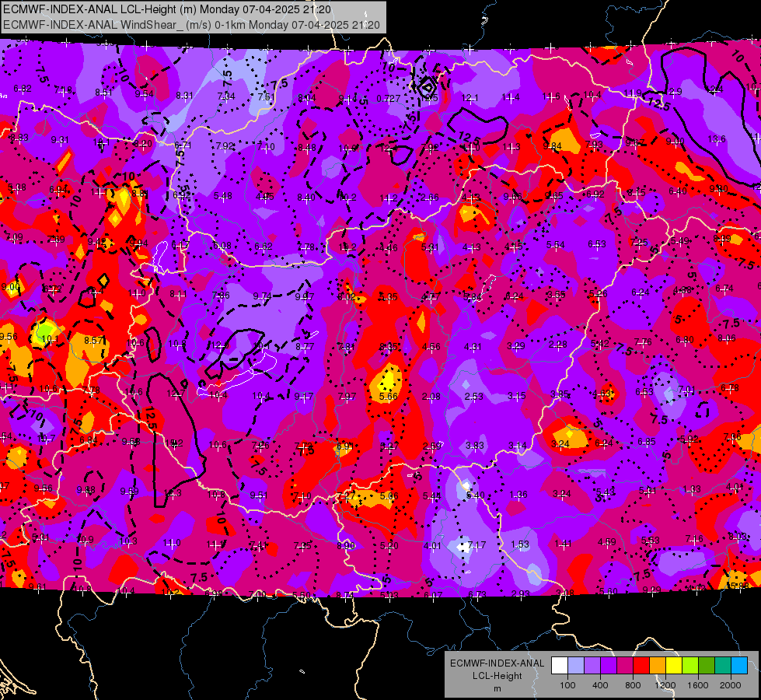Click the grid value '9.54'

pyautogui.click(x=144, y=94)
